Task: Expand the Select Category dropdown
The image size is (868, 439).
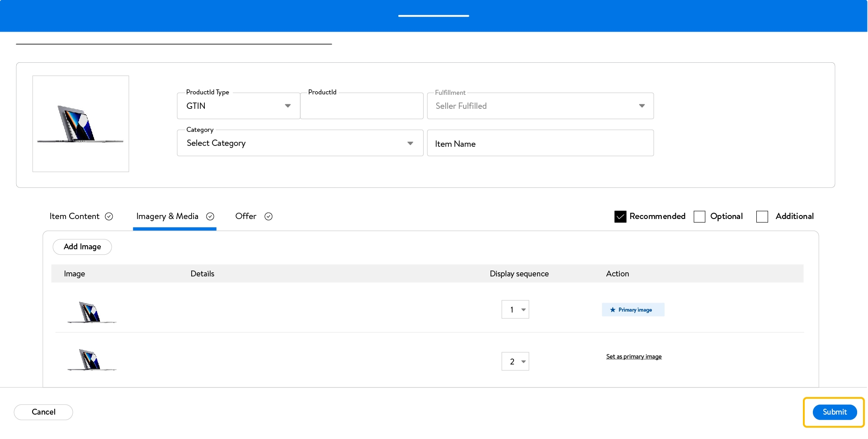Action: pos(300,143)
